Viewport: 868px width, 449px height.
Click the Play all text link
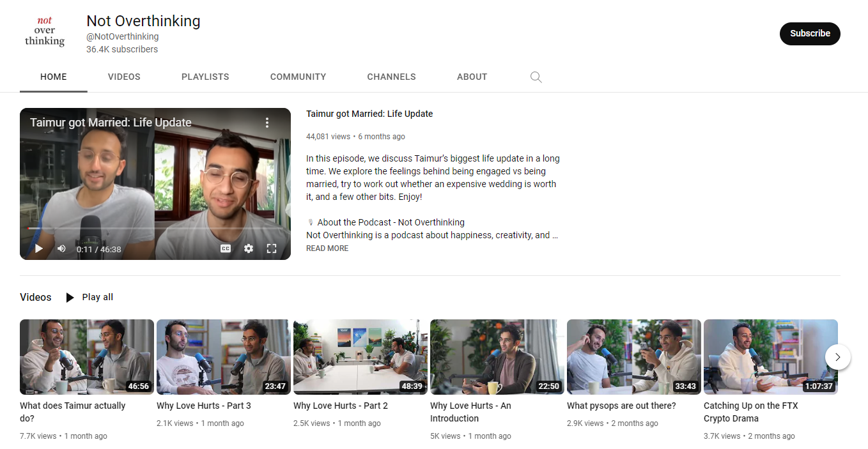point(98,297)
